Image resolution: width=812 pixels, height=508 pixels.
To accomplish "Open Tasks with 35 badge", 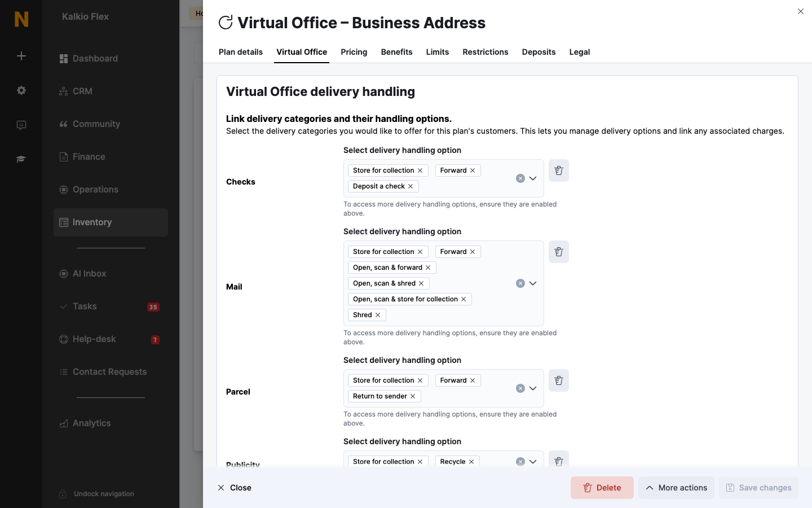I will tap(111, 306).
